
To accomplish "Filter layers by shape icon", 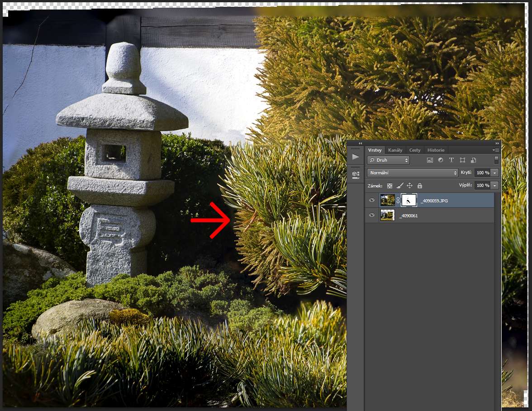I will (x=462, y=160).
